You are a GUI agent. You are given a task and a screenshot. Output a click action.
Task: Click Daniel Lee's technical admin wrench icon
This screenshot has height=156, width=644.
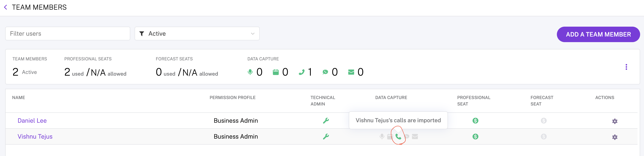point(326,121)
